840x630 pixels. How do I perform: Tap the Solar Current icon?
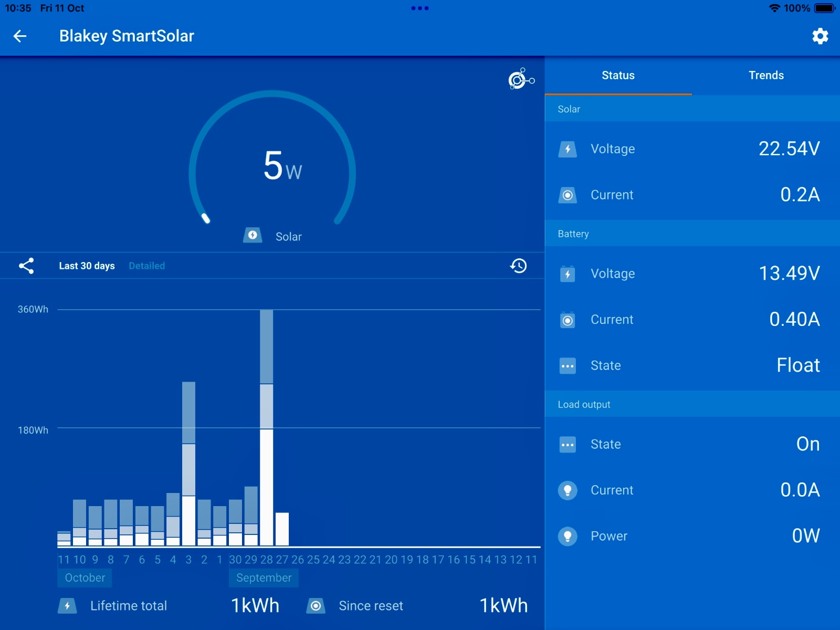point(568,195)
